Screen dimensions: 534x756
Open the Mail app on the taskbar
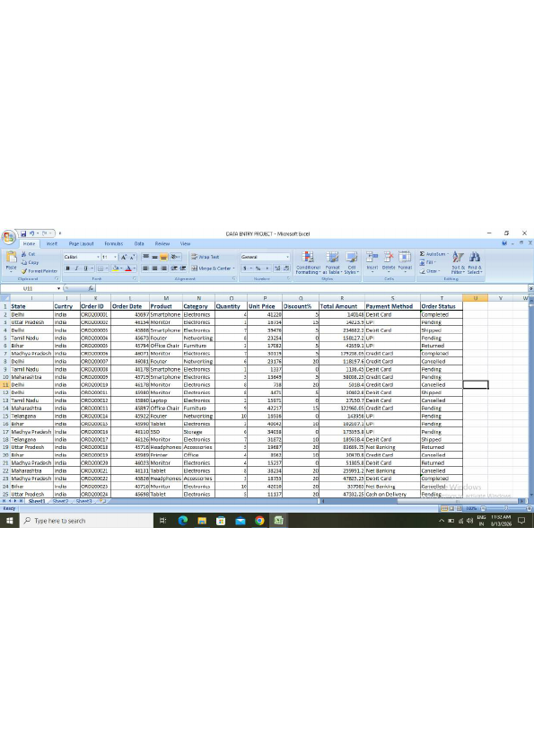[241, 520]
